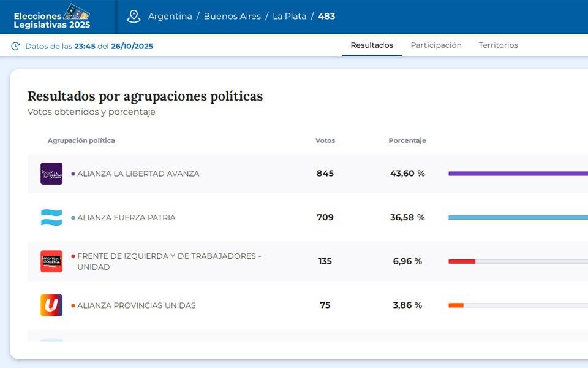The width and height of the screenshot is (588, 368).
Task: Click Frente de Izquierda party logo
Action: point(51,261)
